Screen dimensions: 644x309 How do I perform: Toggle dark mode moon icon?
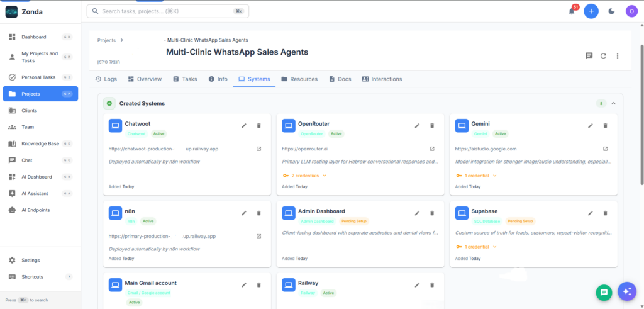pyautogui.click(x=611, y=11)
